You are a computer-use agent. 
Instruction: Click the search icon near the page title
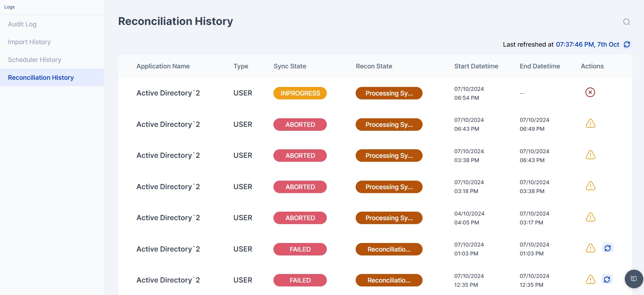click(627, 22)
